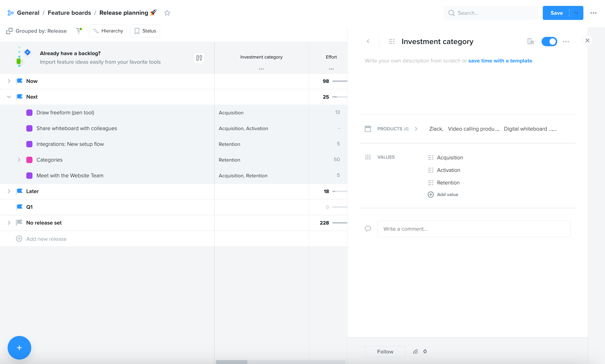Click Add value in Values list
This screenshot has height=364, width=605.
[443, 195]
